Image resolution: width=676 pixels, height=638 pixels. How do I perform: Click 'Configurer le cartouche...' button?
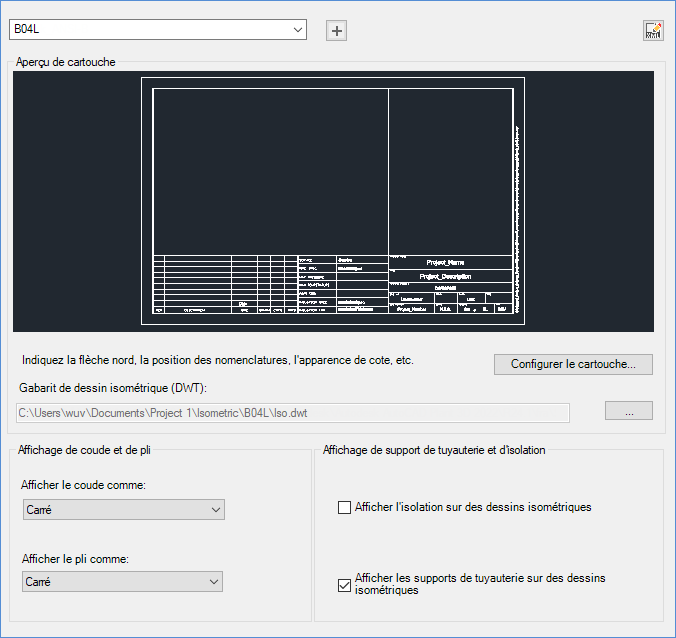pyautogui.click(x=573, y=364)
